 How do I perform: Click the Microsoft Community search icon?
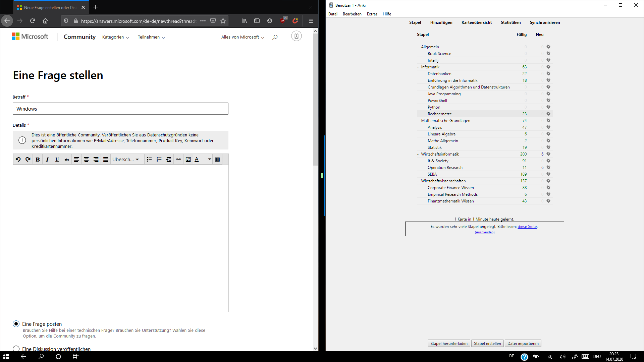click(275, 37)
